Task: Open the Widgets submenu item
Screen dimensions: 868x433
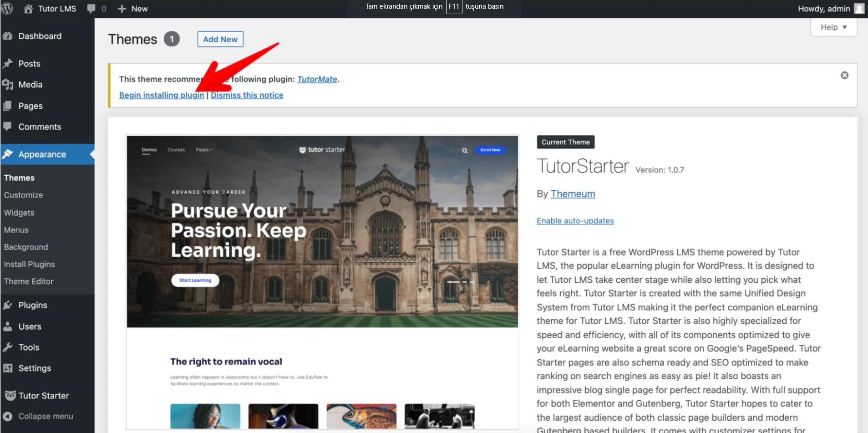Action: 19,213
